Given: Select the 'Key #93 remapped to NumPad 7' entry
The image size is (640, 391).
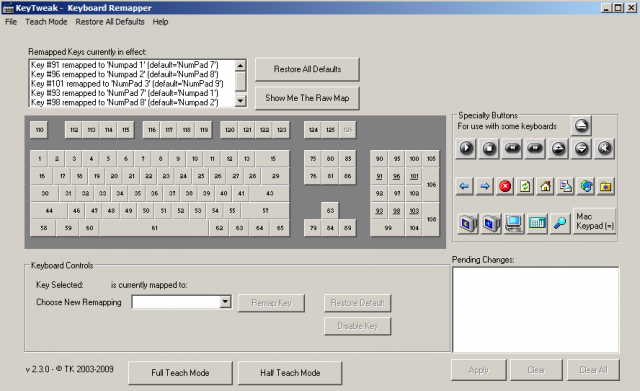Looking at the screenshot, I should click(124, 93).
